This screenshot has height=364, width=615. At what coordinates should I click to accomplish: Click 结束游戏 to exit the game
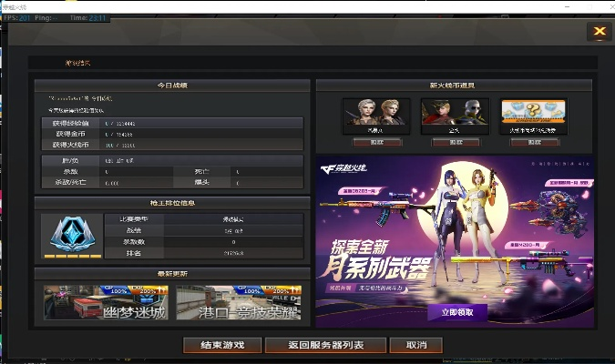(223, 345)
